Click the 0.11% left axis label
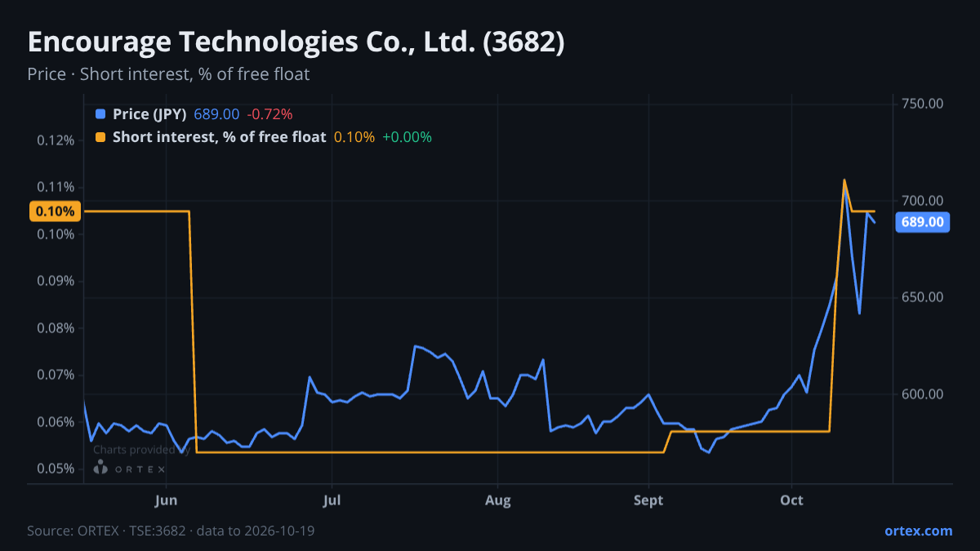The width and height of the screenshot is (980, 551). [x=56, y=187]
